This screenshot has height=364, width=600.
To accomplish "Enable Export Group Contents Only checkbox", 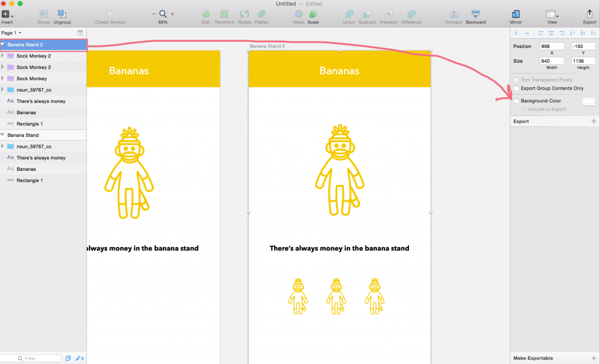I will tap(516, 88).
